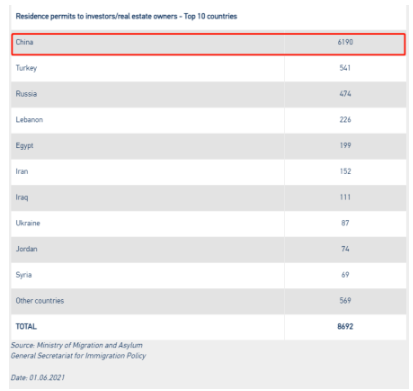Click Egypt's 199 figure
The image size is (413, 391).
point(345,146)
